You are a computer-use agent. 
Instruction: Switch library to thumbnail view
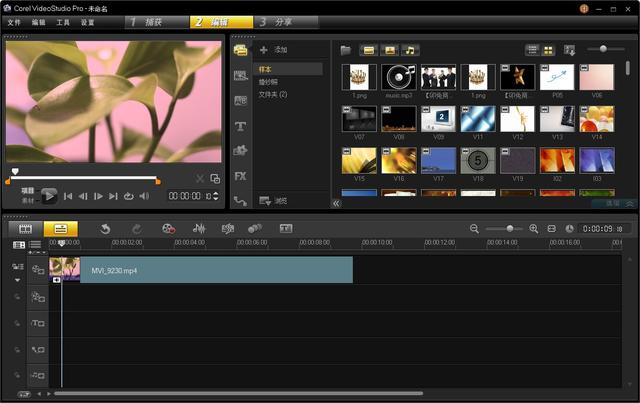tap(548, 50)
